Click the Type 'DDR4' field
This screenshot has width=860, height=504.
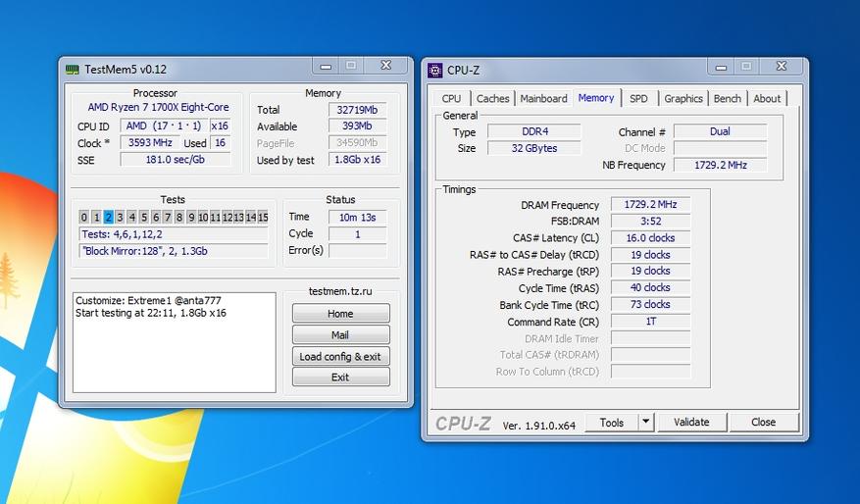tap(534, 131)
